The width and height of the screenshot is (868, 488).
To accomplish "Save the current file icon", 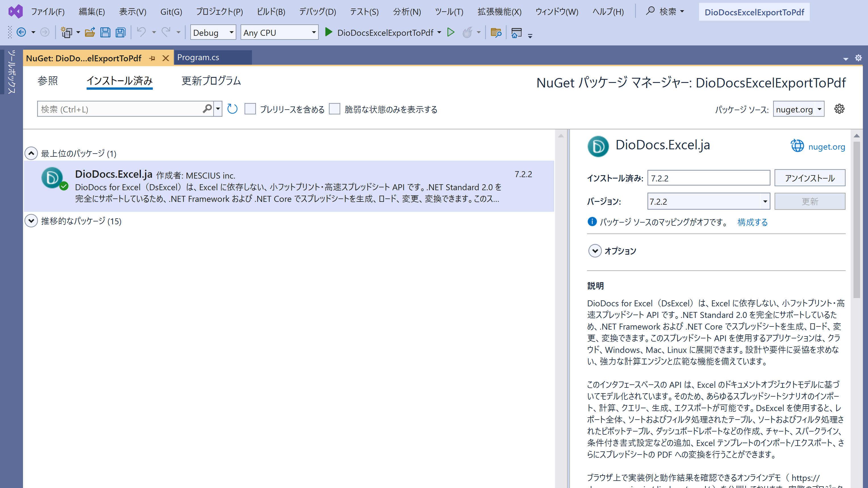I will (105, 32).
